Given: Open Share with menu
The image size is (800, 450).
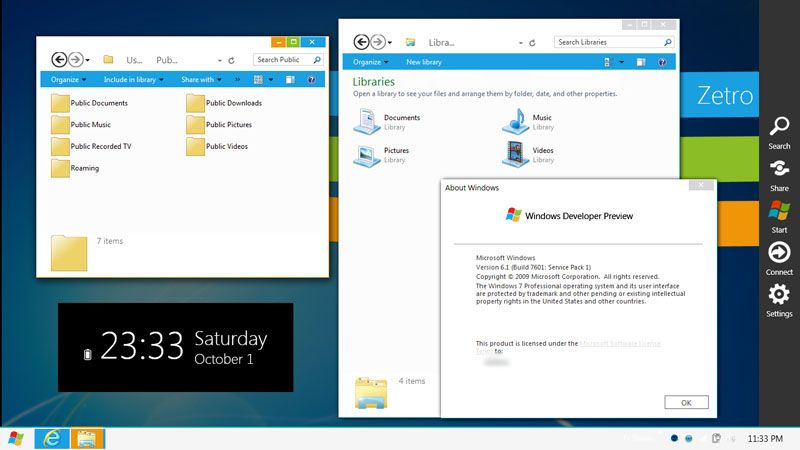Looking at the screenshot, I should tap(201, 80).
